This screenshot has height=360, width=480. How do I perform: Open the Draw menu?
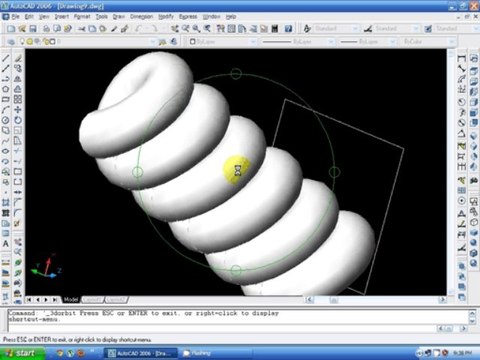[x=119, y=16]
